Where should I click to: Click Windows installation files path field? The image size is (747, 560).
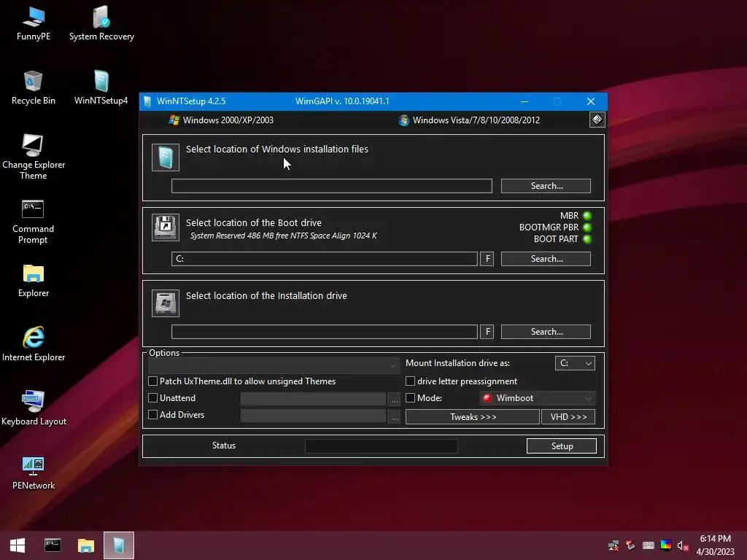[332, 186]
